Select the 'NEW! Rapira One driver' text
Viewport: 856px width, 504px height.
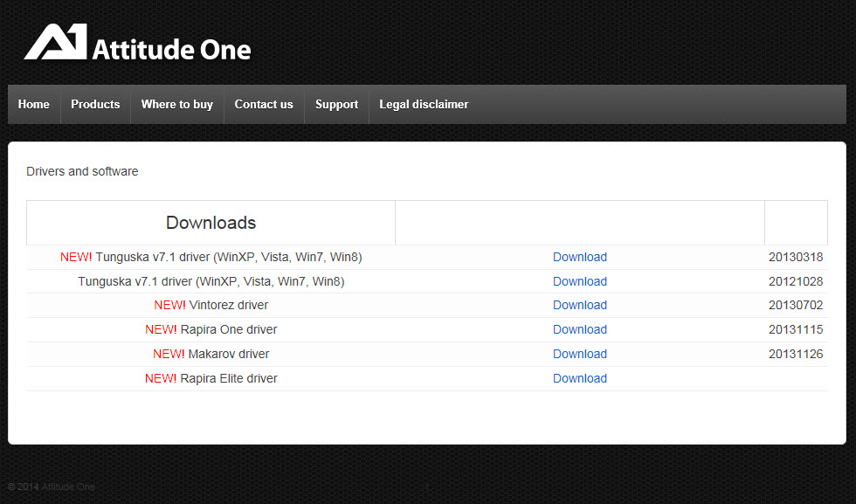211,330
